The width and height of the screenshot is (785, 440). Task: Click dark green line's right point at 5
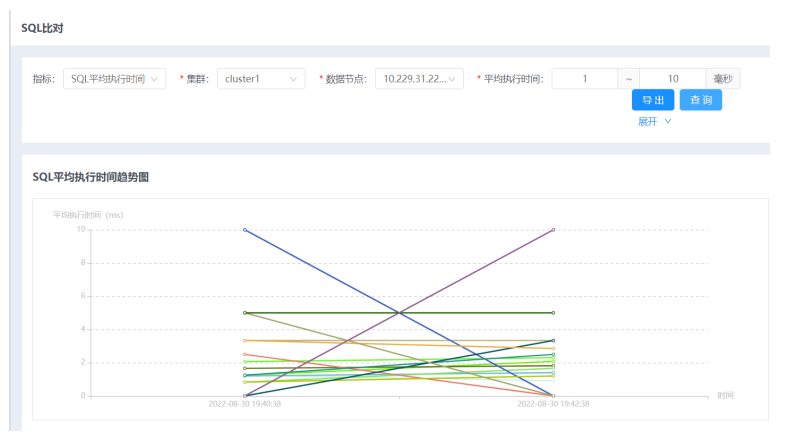[553, 313]
